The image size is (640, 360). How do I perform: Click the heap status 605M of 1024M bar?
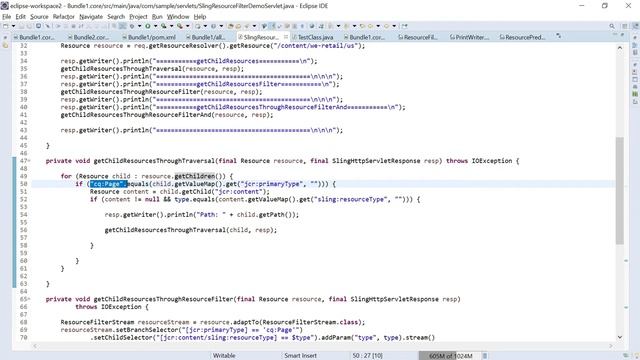click(x=451, y=356)
